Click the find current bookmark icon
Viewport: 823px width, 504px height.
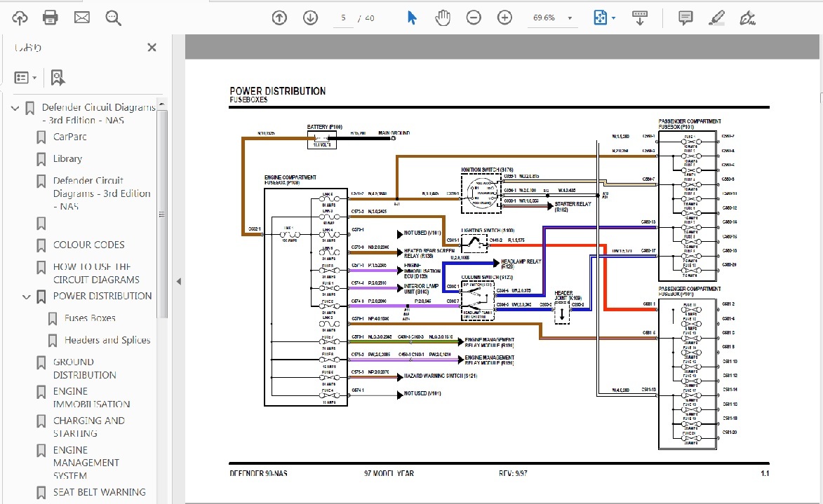pos(58,78)
